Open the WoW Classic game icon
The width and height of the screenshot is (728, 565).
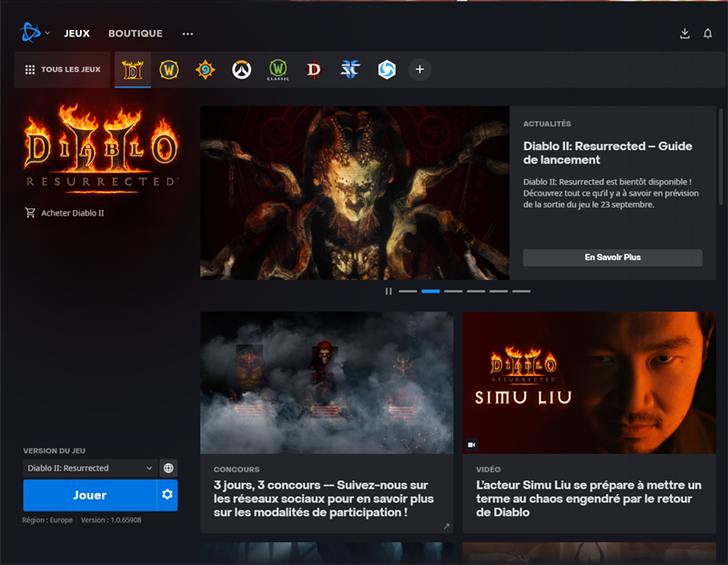[278, 69]
